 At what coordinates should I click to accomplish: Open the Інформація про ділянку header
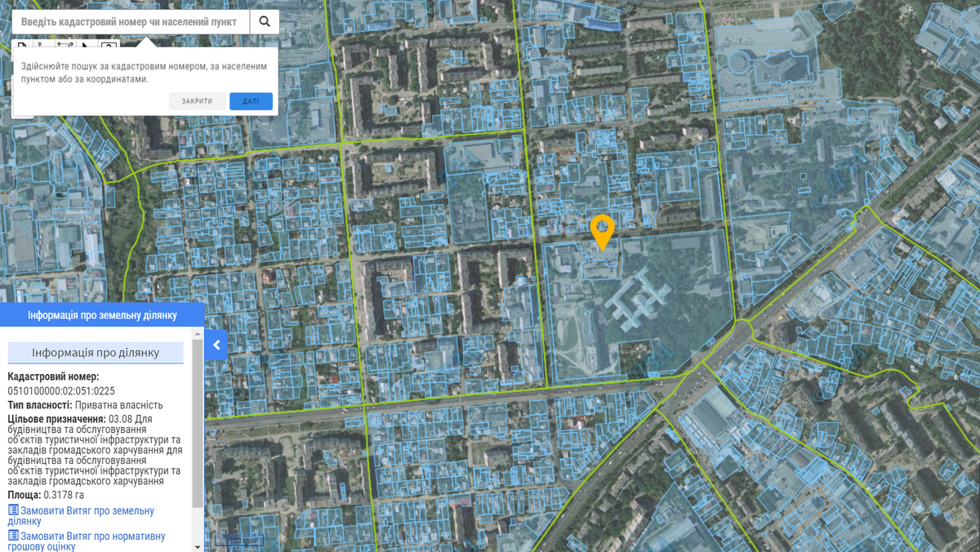(x=96, y=353)
